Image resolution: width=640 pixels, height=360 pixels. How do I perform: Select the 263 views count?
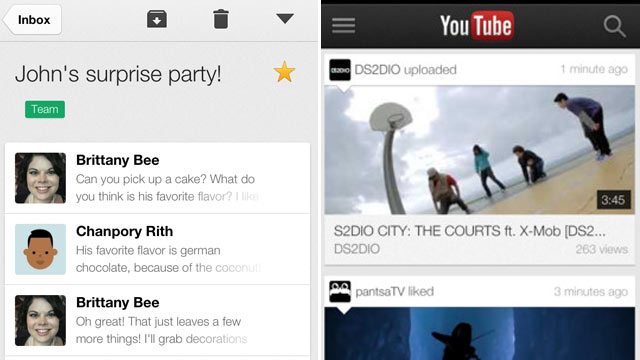pyautogui.click(x=602, y=249)
